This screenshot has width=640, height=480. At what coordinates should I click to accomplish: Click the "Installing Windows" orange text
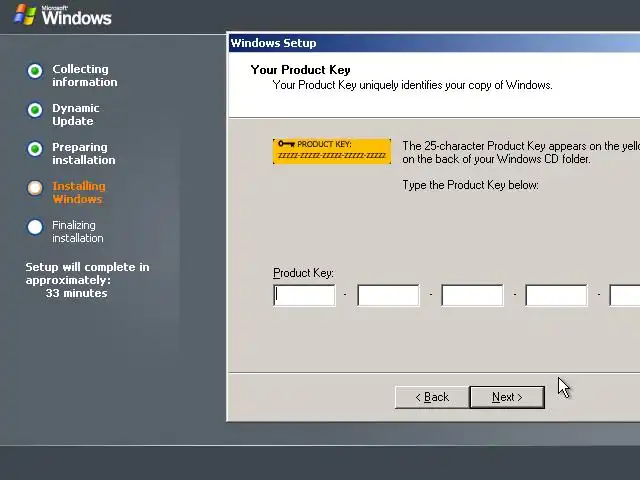point(79,193)
